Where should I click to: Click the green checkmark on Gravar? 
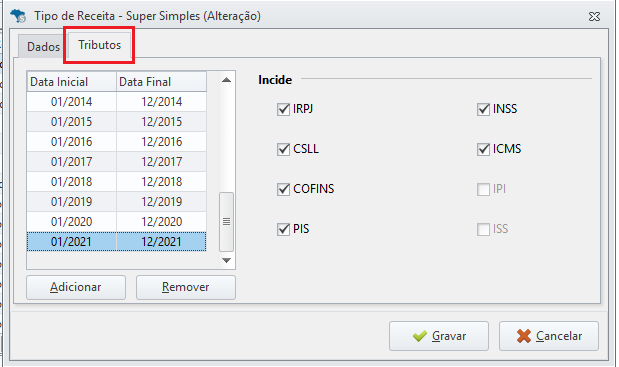click(420, 336)
